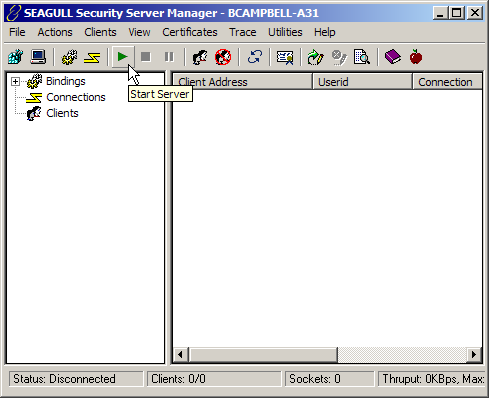Click the SEAGULL title bar app icon
The height and width of the screenshot is (398, 489).
[14, 13]
